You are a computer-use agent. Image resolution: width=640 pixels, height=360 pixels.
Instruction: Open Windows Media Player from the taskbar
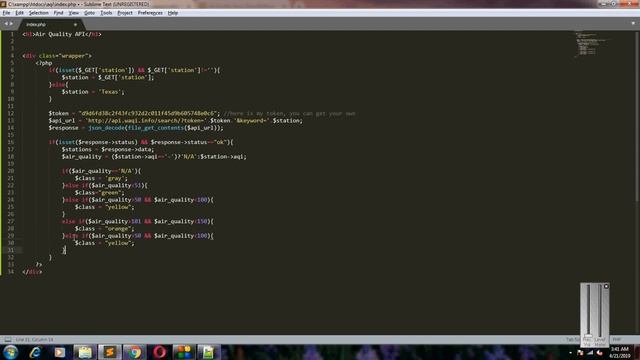click(x=60, y=352)
